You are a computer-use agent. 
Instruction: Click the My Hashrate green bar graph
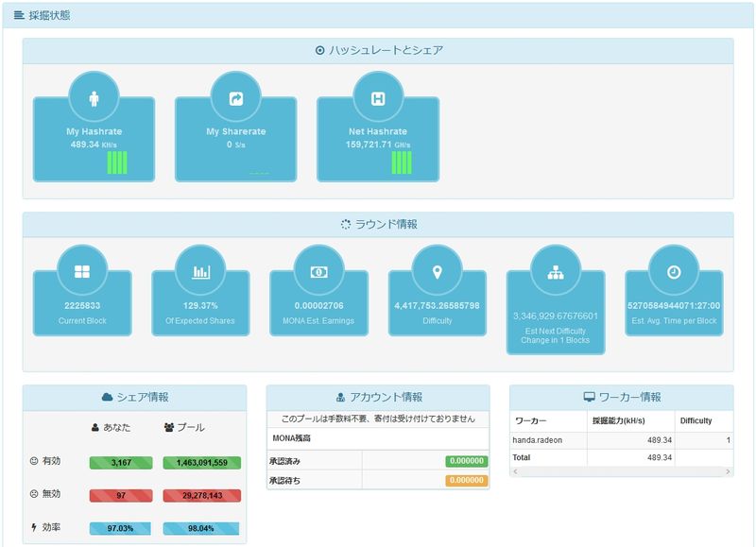coord(117,162)
